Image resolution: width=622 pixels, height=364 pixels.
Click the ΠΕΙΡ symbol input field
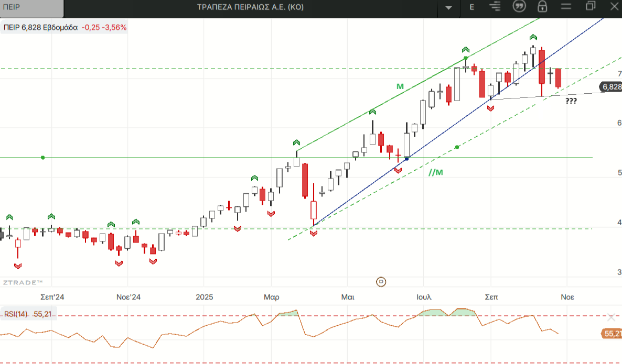point(31,7)
